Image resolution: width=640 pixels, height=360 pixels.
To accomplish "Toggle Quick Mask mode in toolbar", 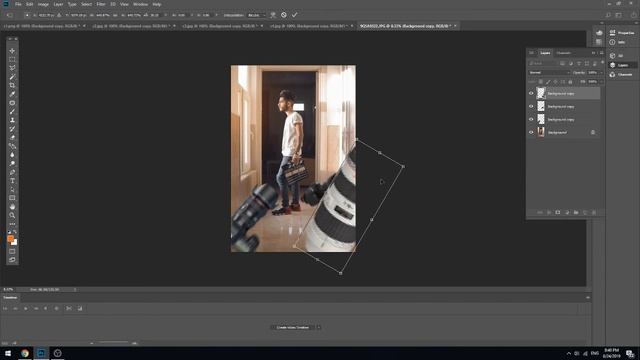I will [12, 251].
